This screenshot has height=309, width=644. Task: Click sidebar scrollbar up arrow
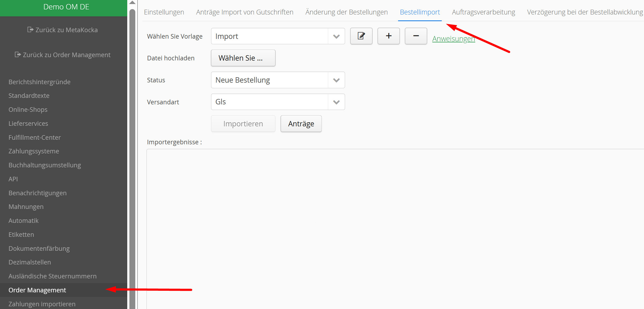132,3
